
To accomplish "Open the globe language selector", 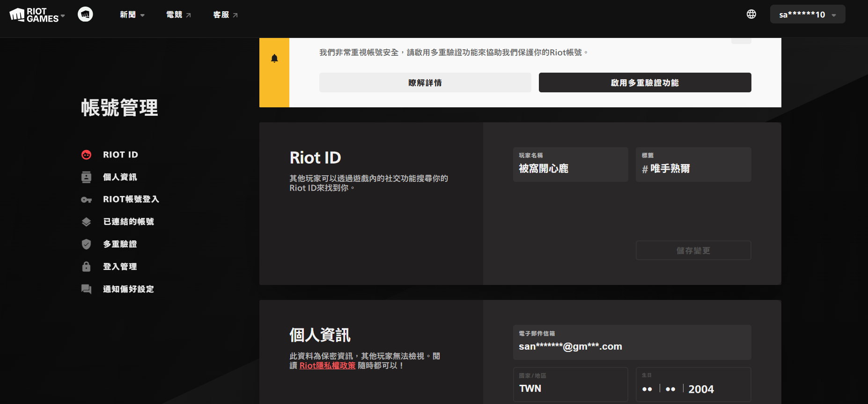I will (751, 15).
